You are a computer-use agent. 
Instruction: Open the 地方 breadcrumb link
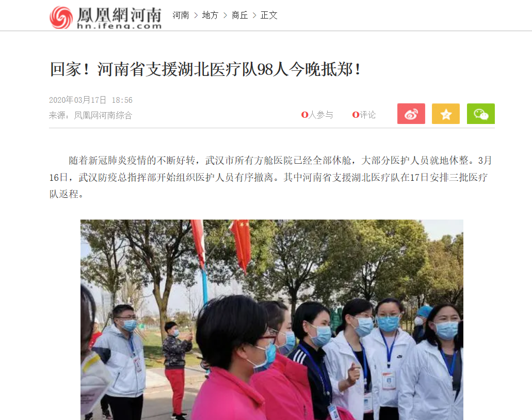(x=210, y=15)
